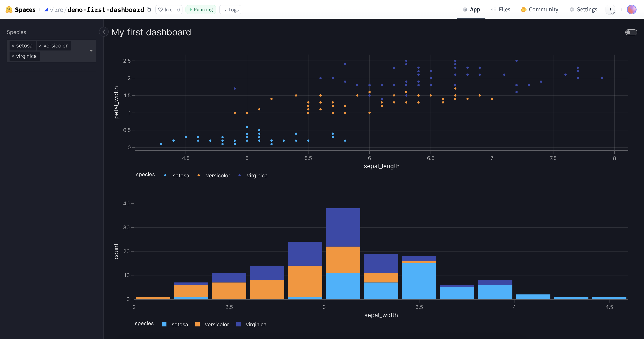Open the vizro profile link
This screenshot has width=644, height=339.
coord(57,10)
